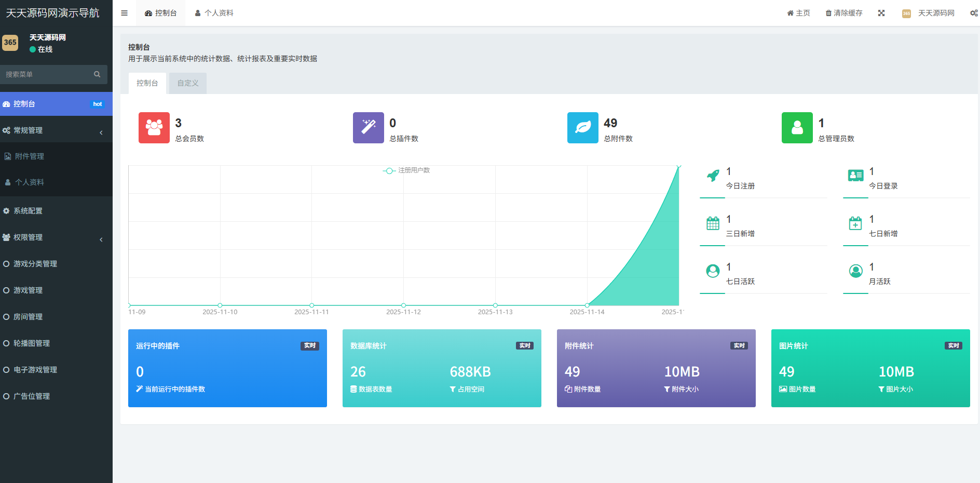Expand the 权限管理 sidebar menu
Viewport: 980px width, 483px height.
point(56,237)
